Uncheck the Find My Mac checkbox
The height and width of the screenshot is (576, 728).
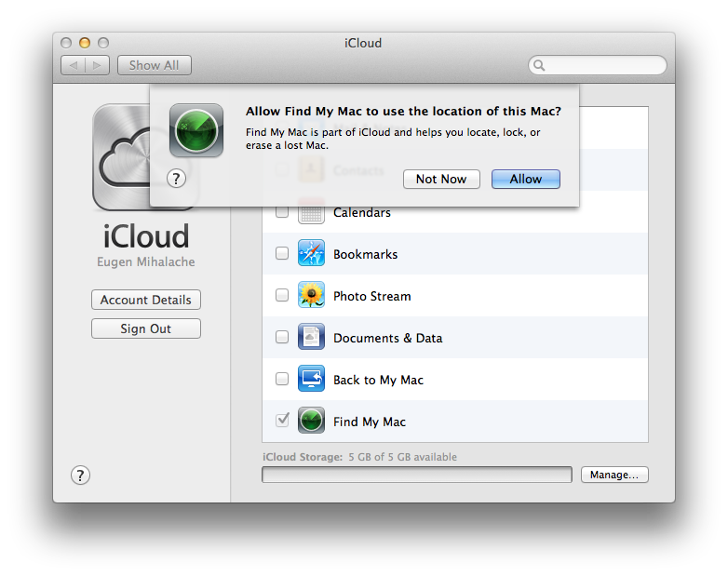pos(282,420)
